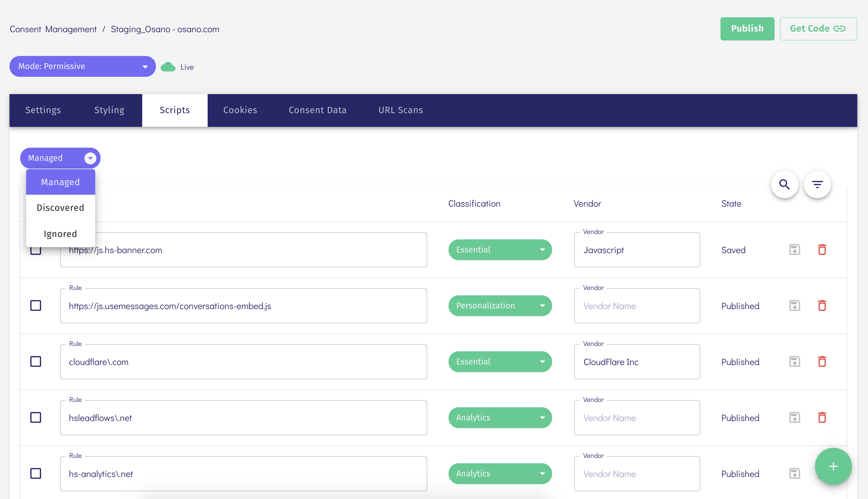This screenshot has height=499, width=868.
Task: Edit the hs-analytics\.net rule field
Action: point(243,473)
